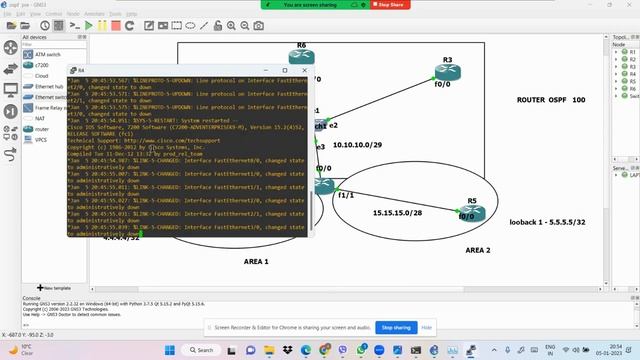The width and height of the screenshot is (640, 360).
Task: Start all nodes with green play icon
Action: click(x=89, y=26)
